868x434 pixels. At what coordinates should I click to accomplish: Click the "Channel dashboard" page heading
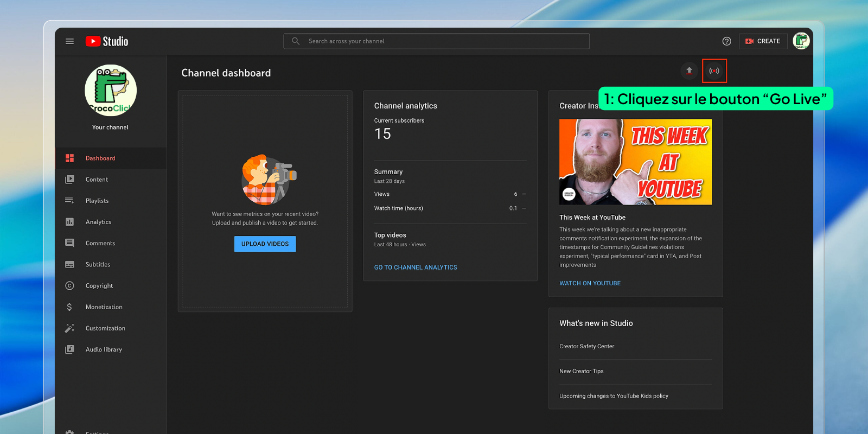point(226,73)
